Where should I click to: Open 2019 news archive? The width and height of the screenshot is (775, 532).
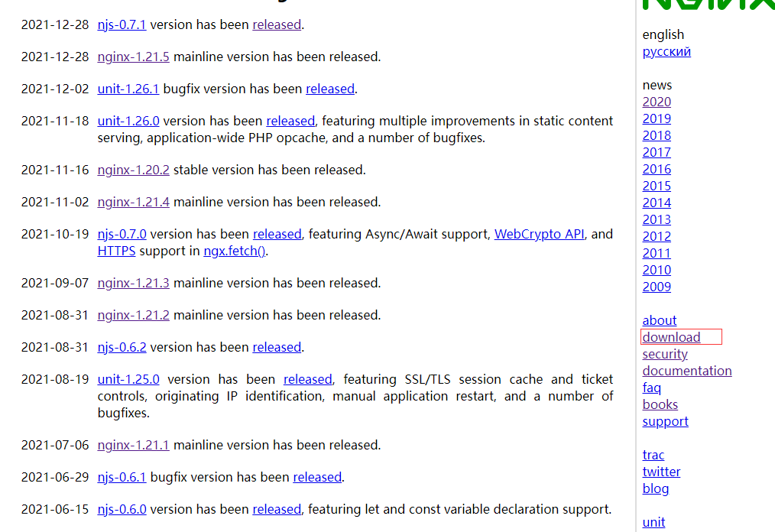click(657, 119)
